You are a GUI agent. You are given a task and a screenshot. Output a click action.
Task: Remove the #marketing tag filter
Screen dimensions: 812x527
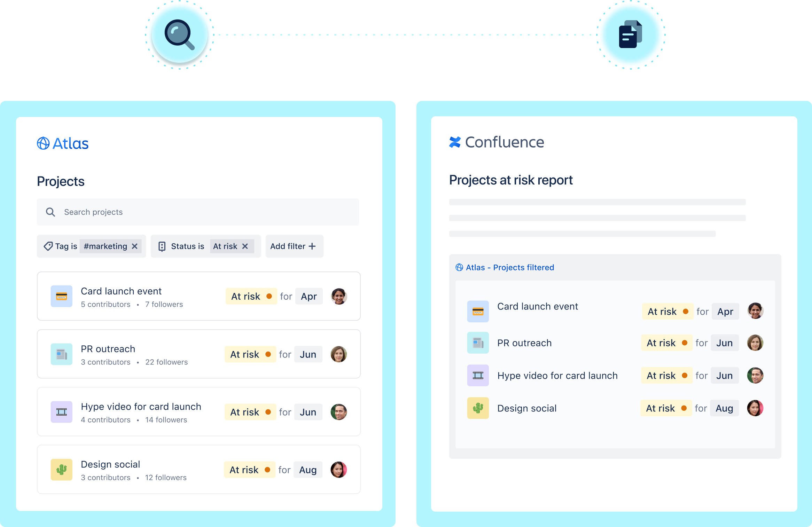tap(135, 246)
